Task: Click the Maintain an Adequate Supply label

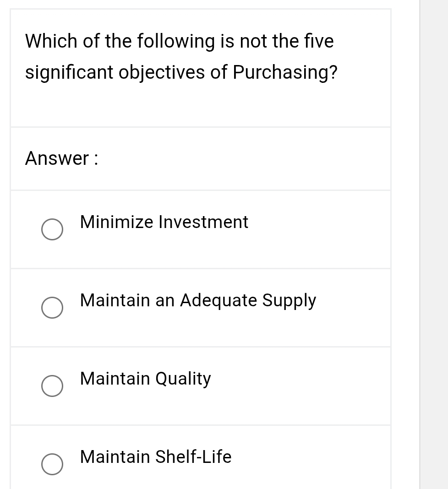Action: (x=198, y=301)
